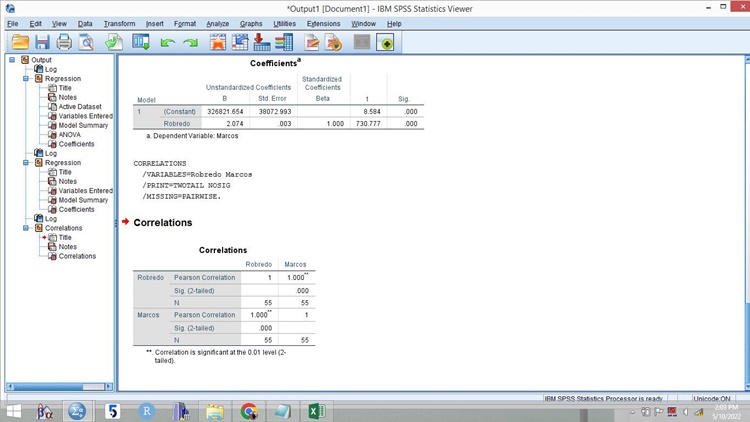Select Active Dataset in the outline tree
Screen dimensions: 750x422
(x=79, y=107)
